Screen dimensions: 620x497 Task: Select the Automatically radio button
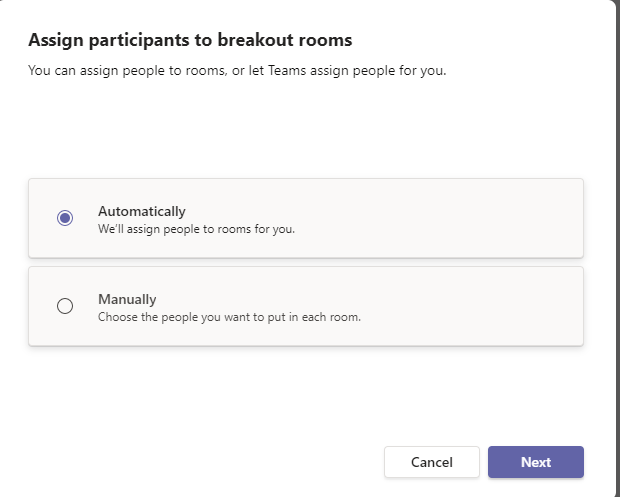65,218
